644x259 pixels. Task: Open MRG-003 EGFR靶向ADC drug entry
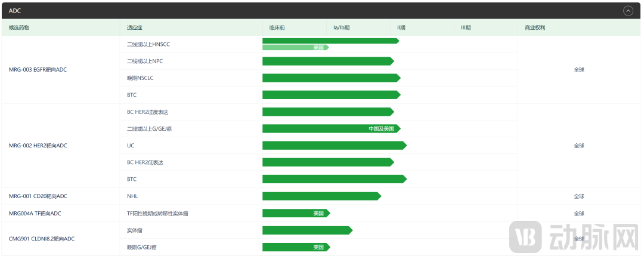coord(38,70)
